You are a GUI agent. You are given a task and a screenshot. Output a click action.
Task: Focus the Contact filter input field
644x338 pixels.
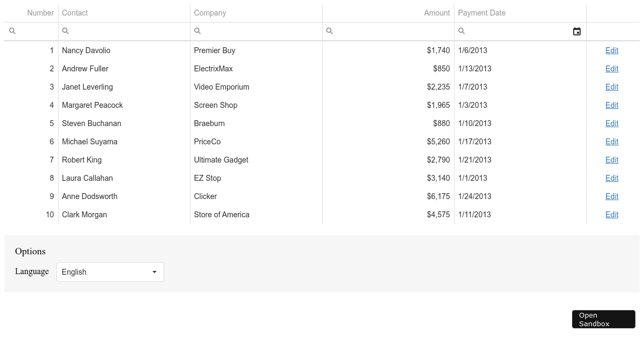[x=129, y=31]
